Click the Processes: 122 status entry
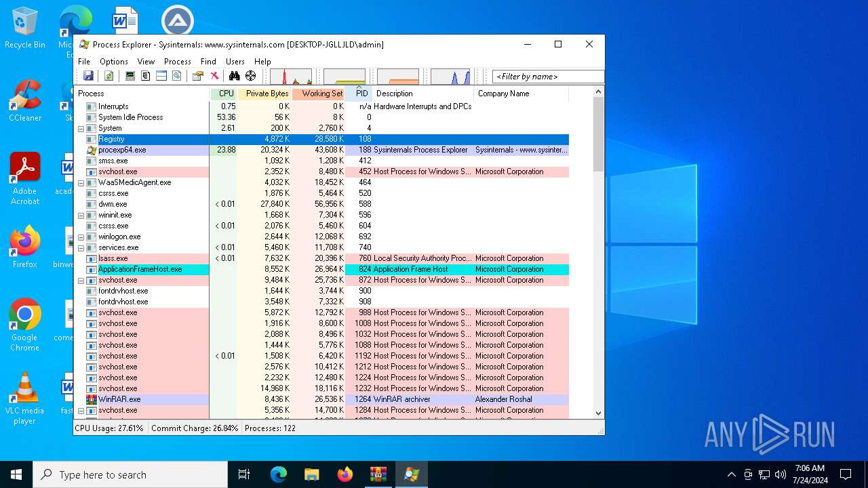The width and height of the screenshot is (868, 488). point(270,428)
